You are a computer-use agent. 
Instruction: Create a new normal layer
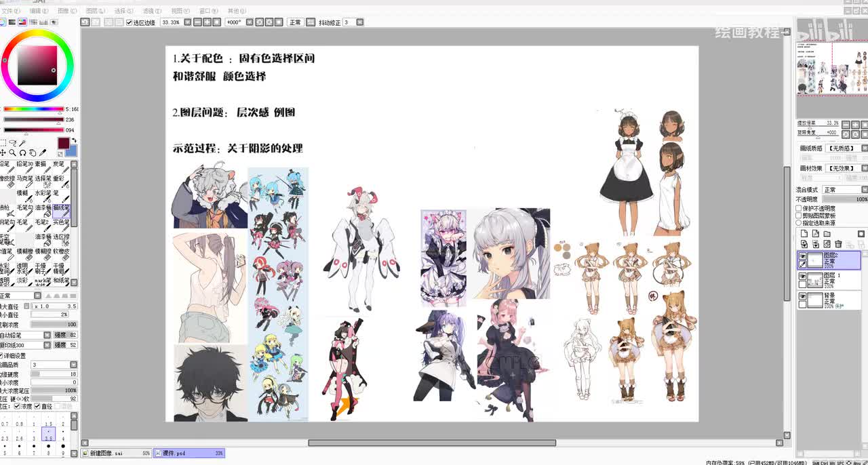tap(804, 233)
